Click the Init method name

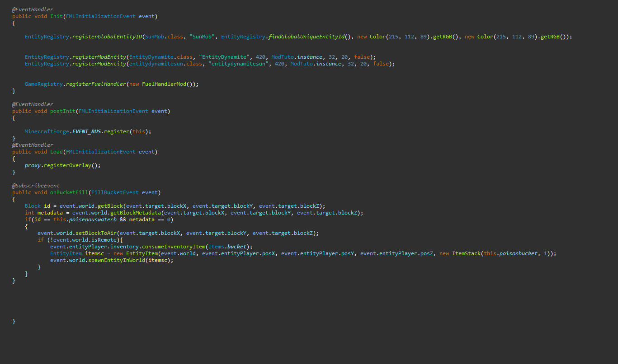[57, 16]
